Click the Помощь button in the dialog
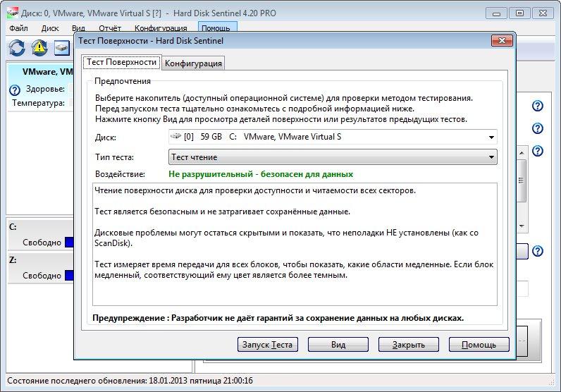The height and width of the screenshot is (392, 561). [479, 345]
